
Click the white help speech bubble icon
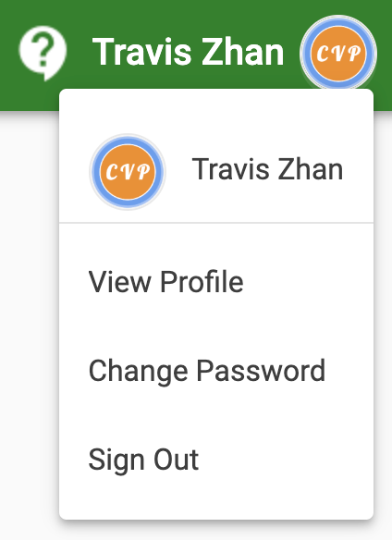coord(43,53)
